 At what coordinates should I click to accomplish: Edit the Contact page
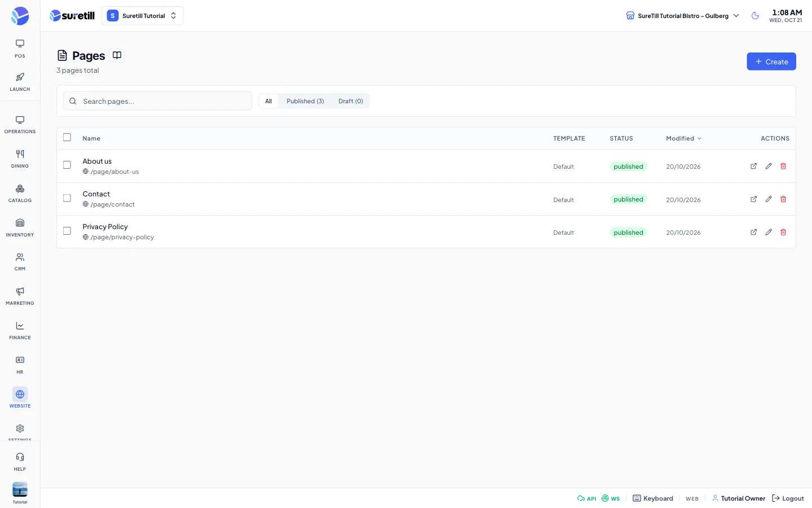(x=769, y=199)
